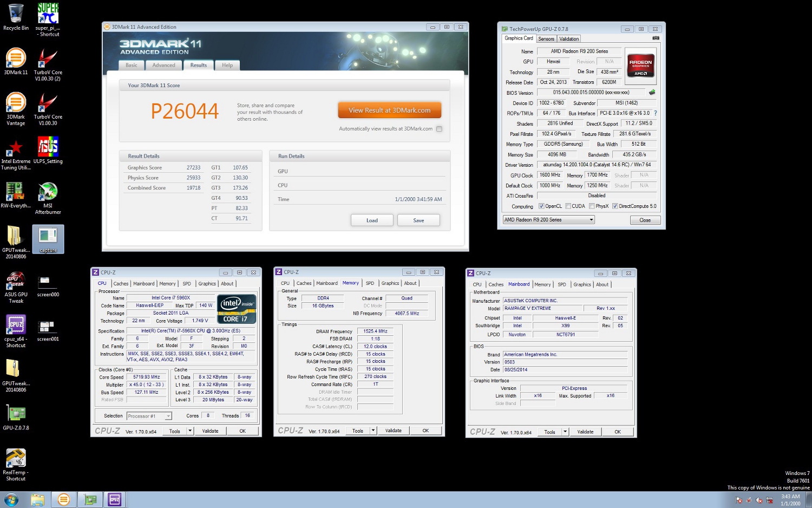Toggle the CUDA checkbox in GPU-Z

click(568, 206)
